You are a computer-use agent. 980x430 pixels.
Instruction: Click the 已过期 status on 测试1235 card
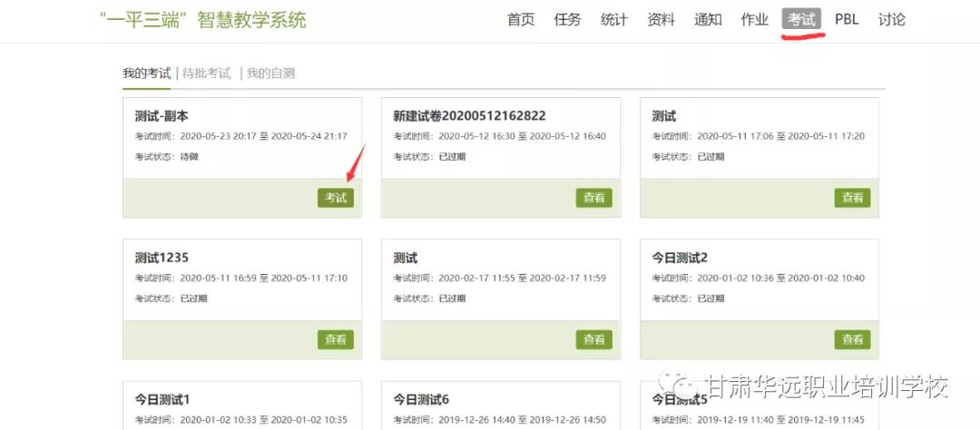coord(194,298)
